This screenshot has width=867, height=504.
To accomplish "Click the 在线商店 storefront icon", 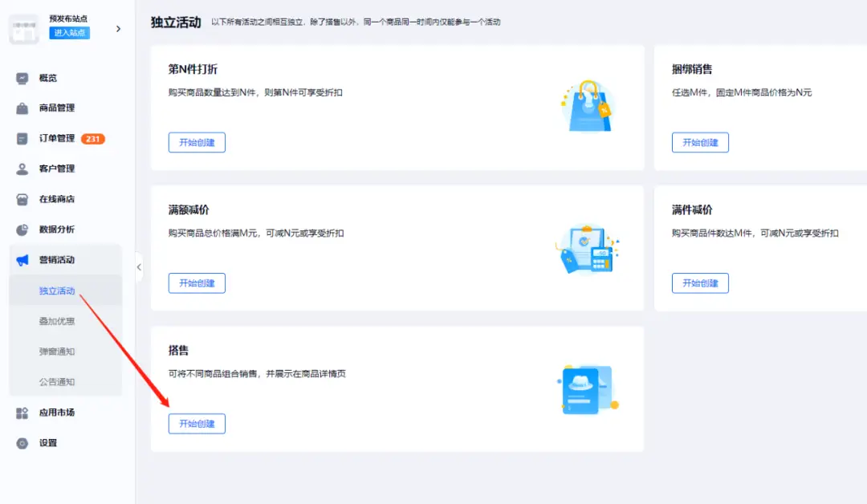I will pos(22,199).
